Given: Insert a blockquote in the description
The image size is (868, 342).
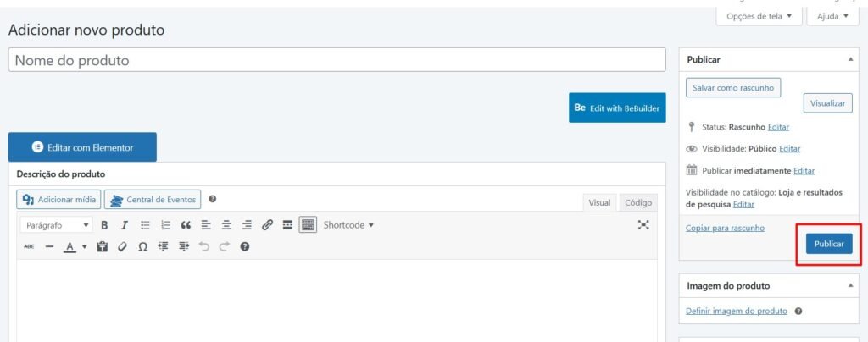Looking at the screenshot, I should point(186,225).
